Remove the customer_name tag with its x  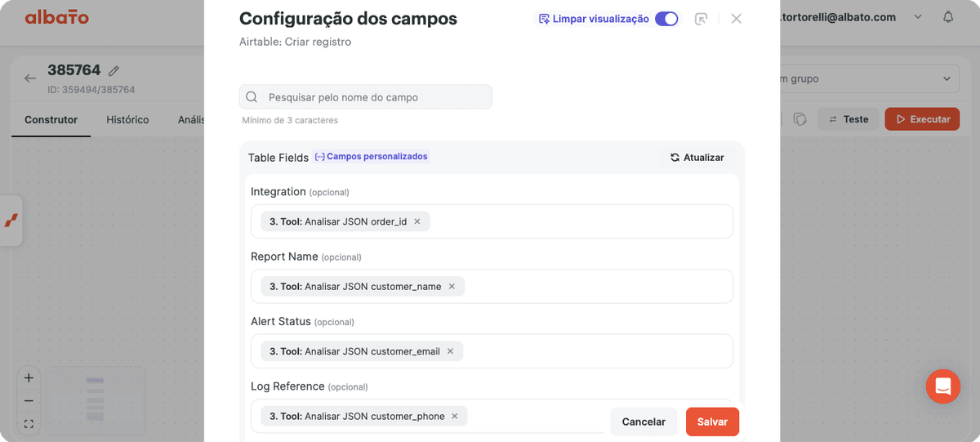[452, 287]
